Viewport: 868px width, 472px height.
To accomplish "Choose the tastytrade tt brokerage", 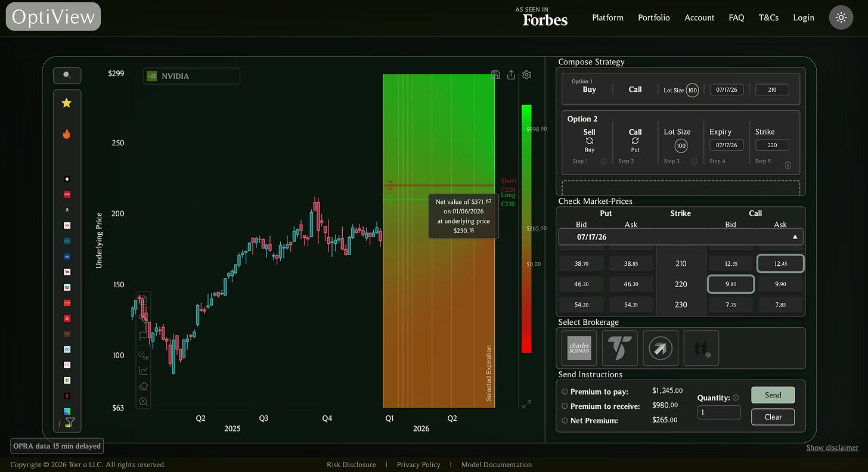I will (x=701, y=348).
